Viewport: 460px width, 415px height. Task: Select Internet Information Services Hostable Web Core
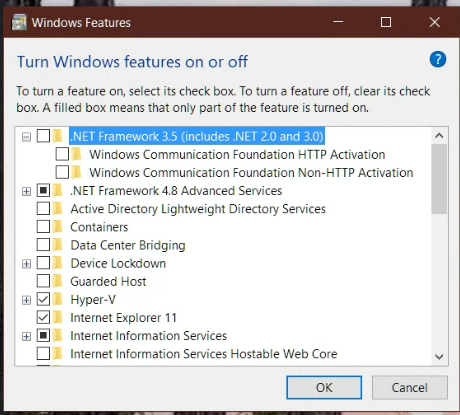204,354
